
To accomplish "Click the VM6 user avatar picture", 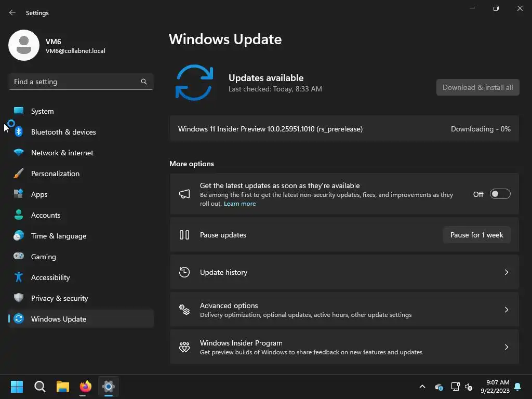I will click(x=24, y=45).
